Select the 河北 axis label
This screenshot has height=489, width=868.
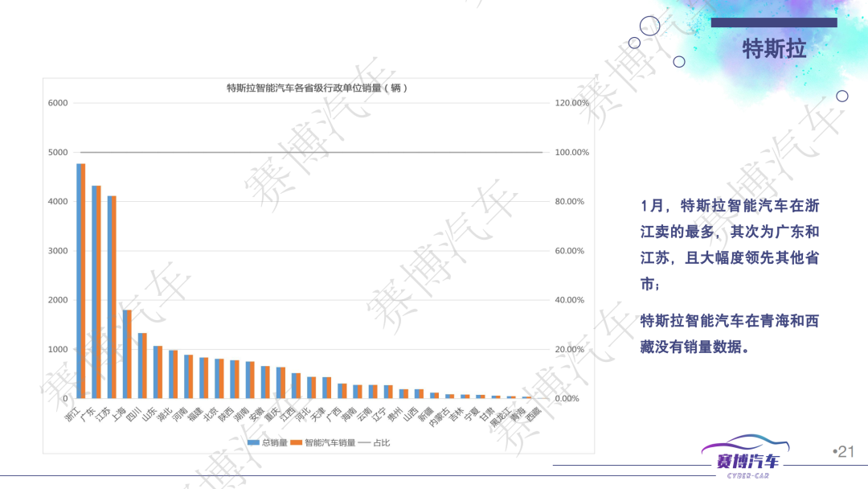[303, 414]
